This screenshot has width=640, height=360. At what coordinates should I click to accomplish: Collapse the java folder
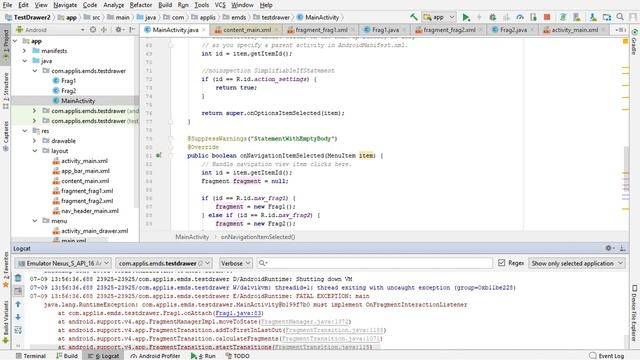point(24,61)
